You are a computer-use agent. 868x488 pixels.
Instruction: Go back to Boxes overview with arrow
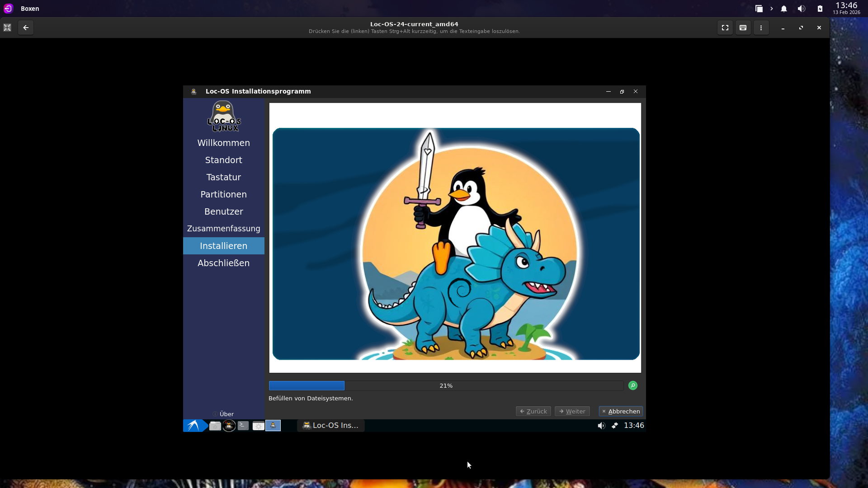pos(26,28)
